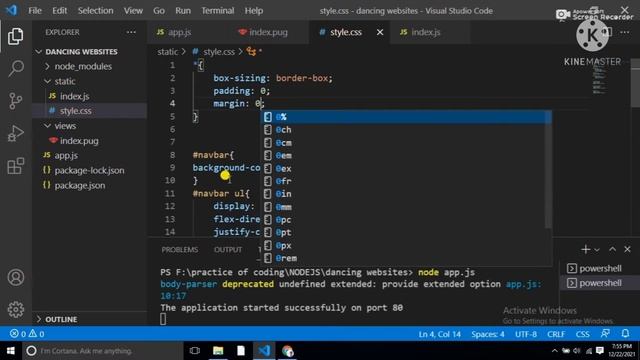Open the Go menu

(x=159, y=11)
